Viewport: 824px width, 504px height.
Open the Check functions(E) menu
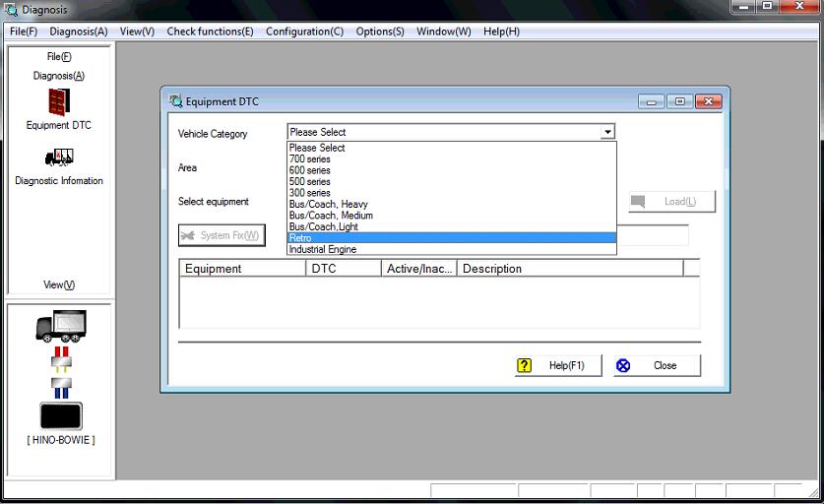click(x=211, y=31)
